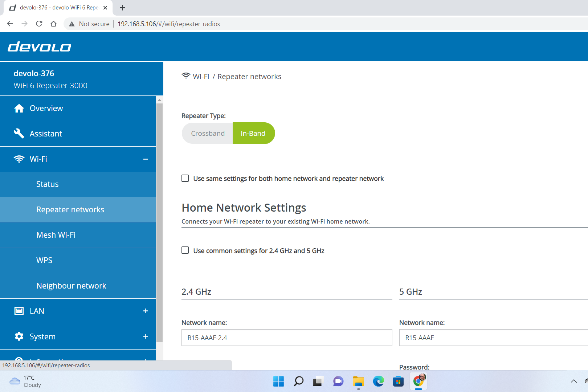Select the WPS sidebar entry
Screen dimensions: 588x392
[x=44, y=260]
